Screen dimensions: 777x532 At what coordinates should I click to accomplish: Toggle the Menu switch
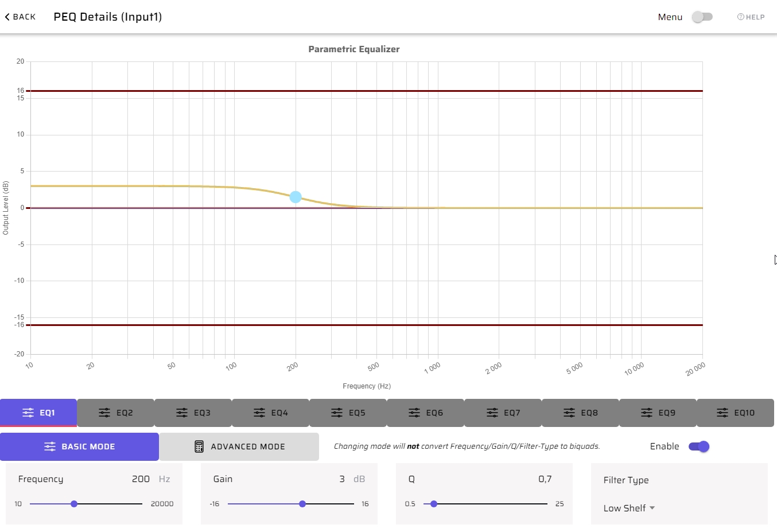click(x=702, y=17)
